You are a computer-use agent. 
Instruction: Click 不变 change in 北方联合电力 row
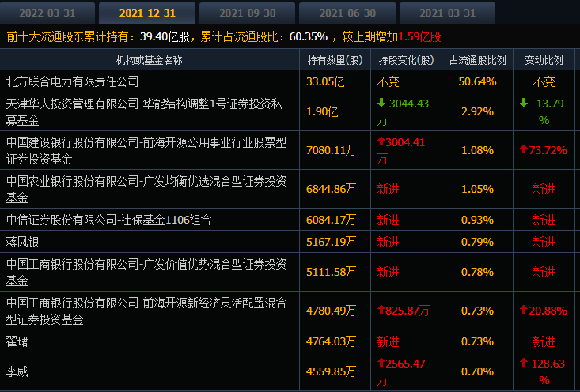[x=388, y=81]
